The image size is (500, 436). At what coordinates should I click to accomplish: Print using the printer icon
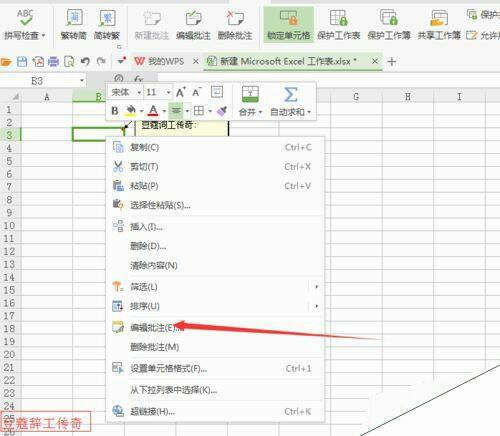click(x=53, y=62)
